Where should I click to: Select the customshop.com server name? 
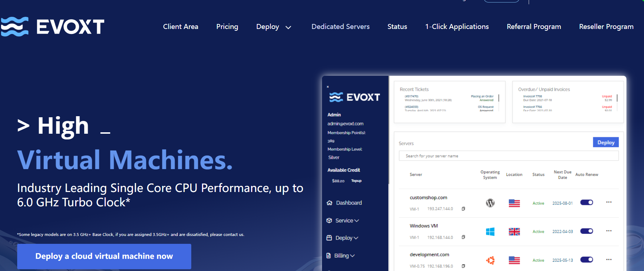[x=428, y=198]
